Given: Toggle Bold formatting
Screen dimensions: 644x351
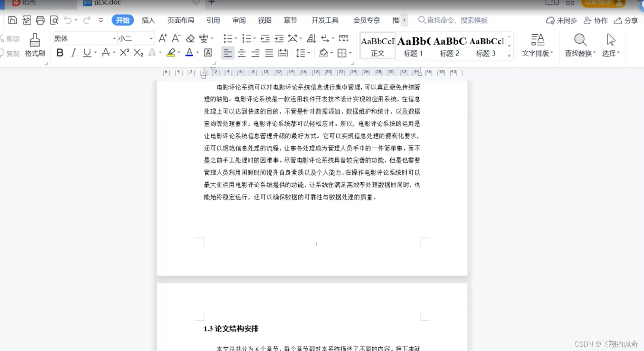Looking at the screenshot, I should 60,53.
